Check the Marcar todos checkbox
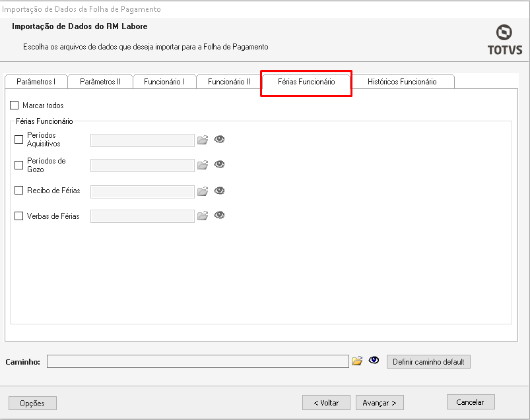This screenshot has height=420, width=530. pos(15,105)
